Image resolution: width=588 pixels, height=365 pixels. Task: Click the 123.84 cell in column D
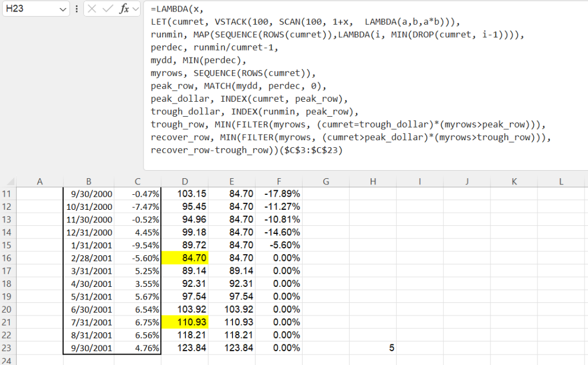[184, 347]
